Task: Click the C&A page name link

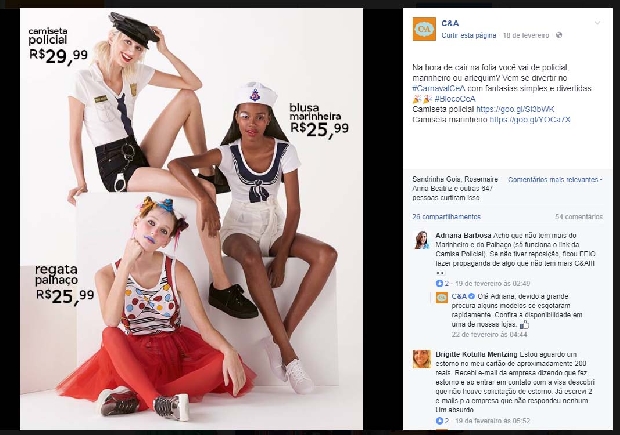Action: coord(450,23)
